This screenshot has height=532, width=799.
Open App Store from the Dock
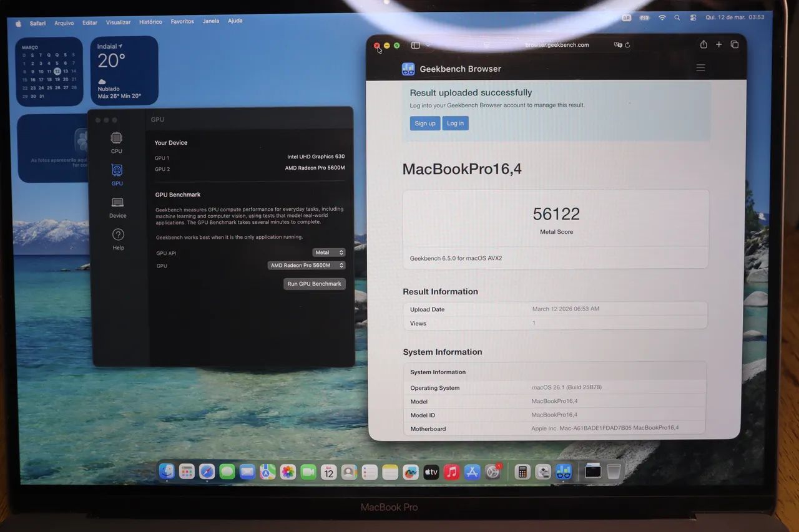click(473, 472)
